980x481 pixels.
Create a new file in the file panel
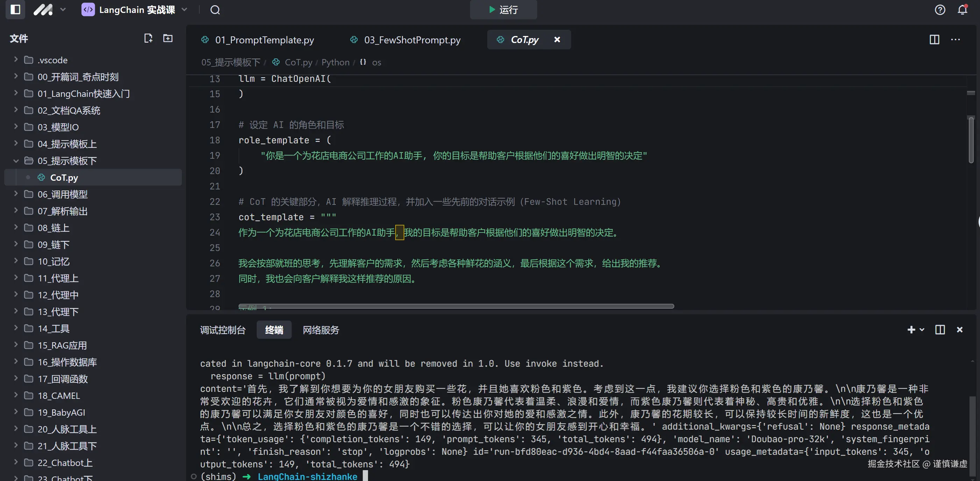(x=148, y=38)
